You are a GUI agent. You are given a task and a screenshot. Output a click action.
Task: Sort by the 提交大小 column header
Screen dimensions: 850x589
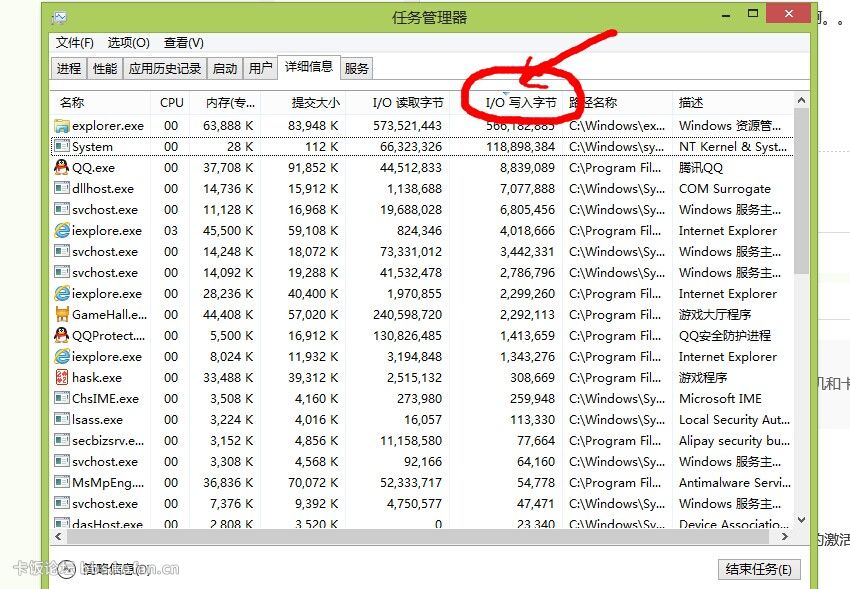pyautogui.click(x=304, y=102)
